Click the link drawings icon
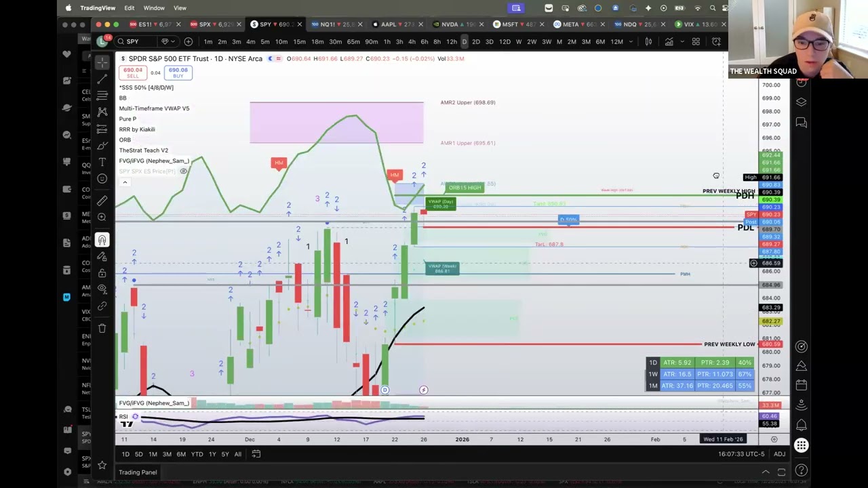This screenshot has width=868, height=488. (x=102, y=306)
